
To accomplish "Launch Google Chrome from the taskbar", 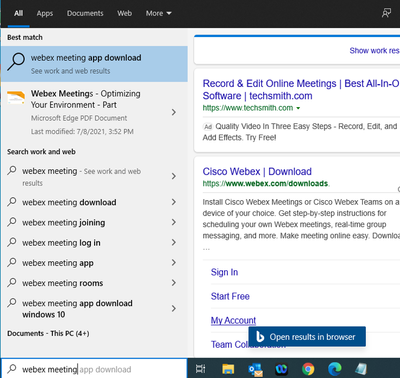I will 308,369.
